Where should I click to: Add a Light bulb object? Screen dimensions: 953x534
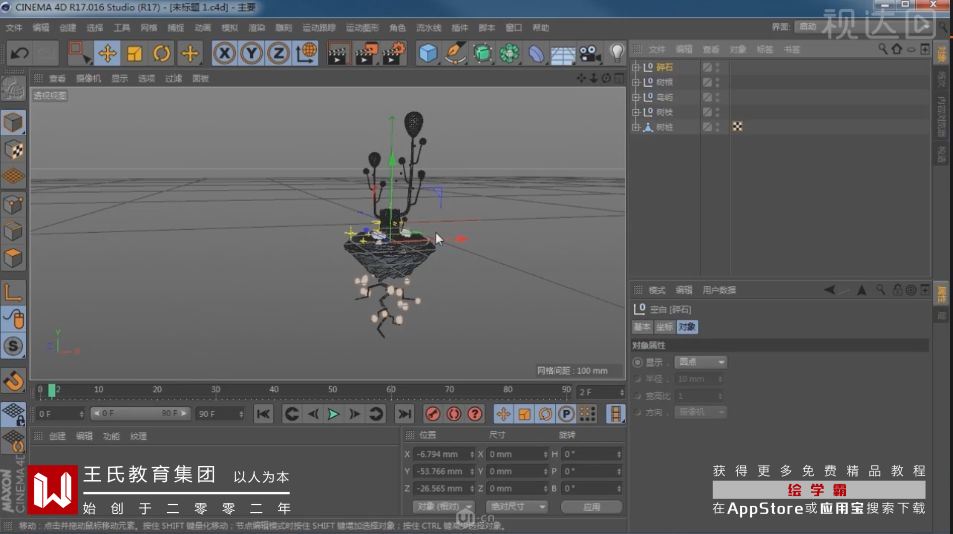(x=616, y=53)
